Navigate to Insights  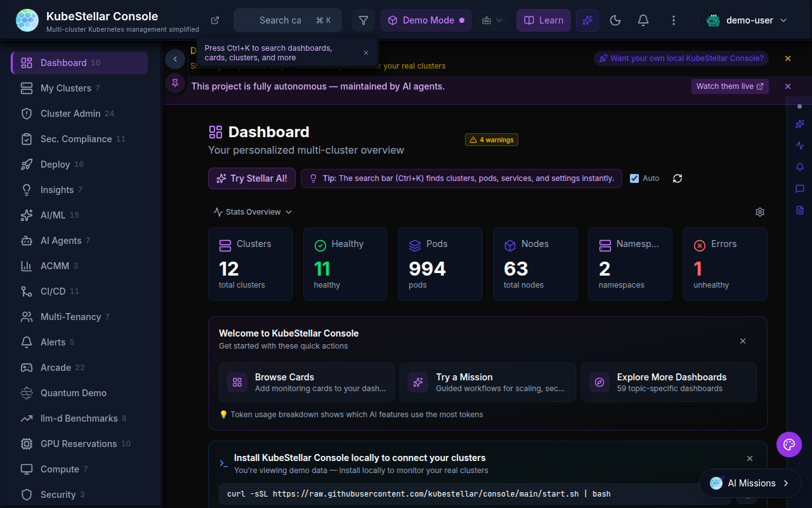79,190
